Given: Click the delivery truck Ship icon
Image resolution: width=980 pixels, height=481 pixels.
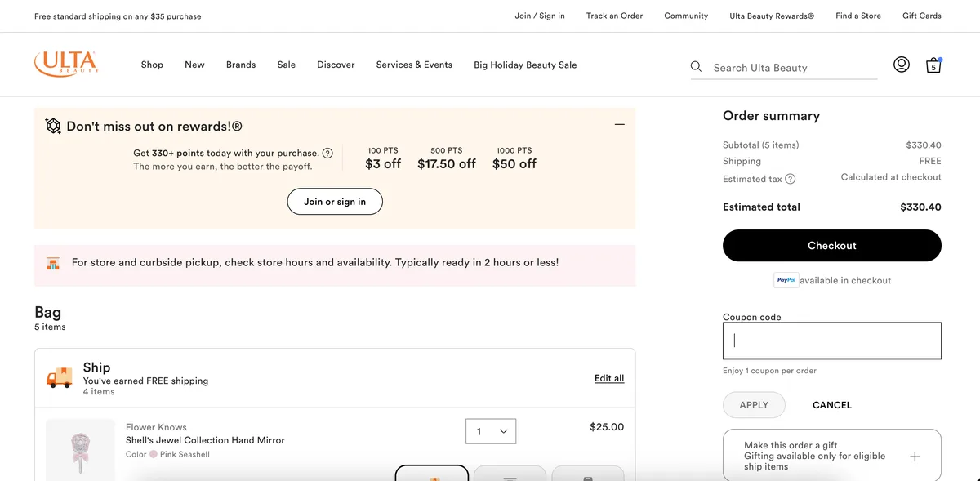Looking at the screenshot, I should pos(59,377).
